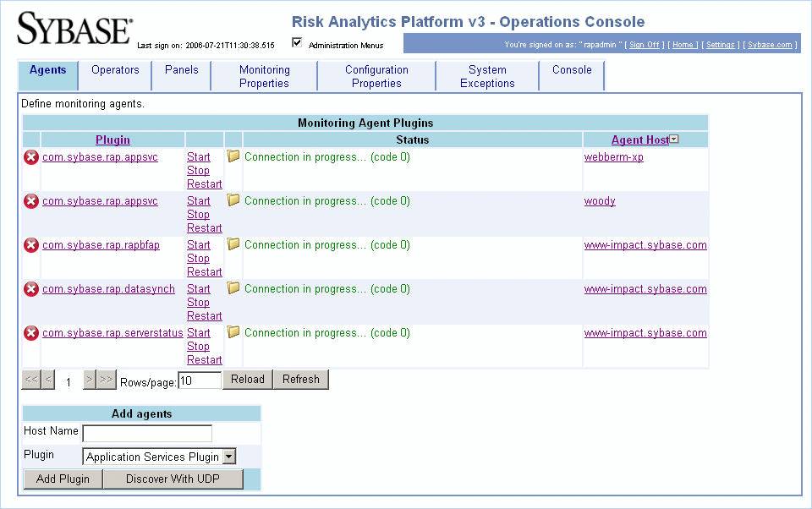
Task: Click Restart for the rapbfap plugin
Action: (205, 272)
